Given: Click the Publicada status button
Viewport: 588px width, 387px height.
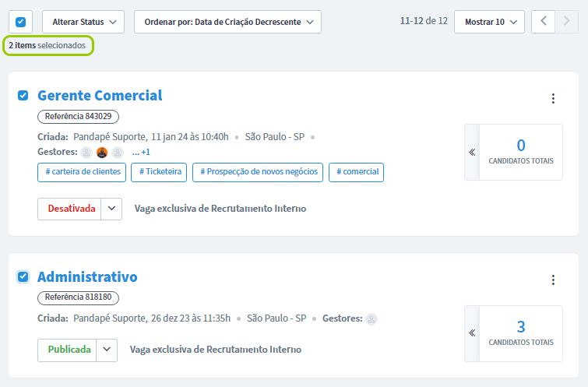Looking at the screenshot, I should (x=67, y=350).
